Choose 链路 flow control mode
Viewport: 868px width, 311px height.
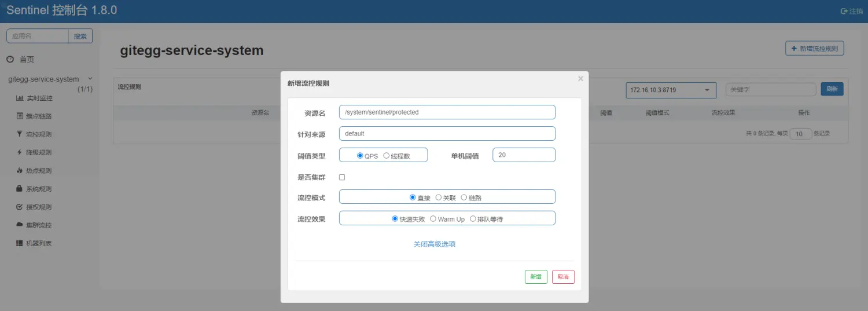coord(464,197)
